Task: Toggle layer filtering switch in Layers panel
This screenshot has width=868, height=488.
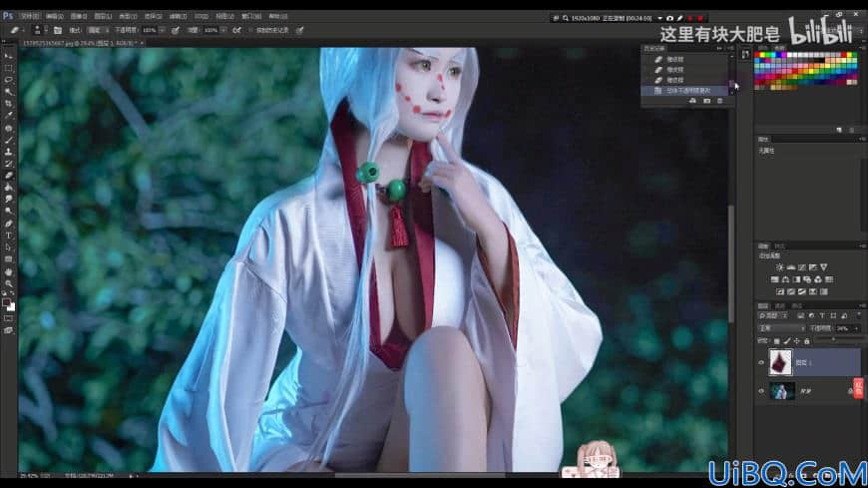Action: 857,315
